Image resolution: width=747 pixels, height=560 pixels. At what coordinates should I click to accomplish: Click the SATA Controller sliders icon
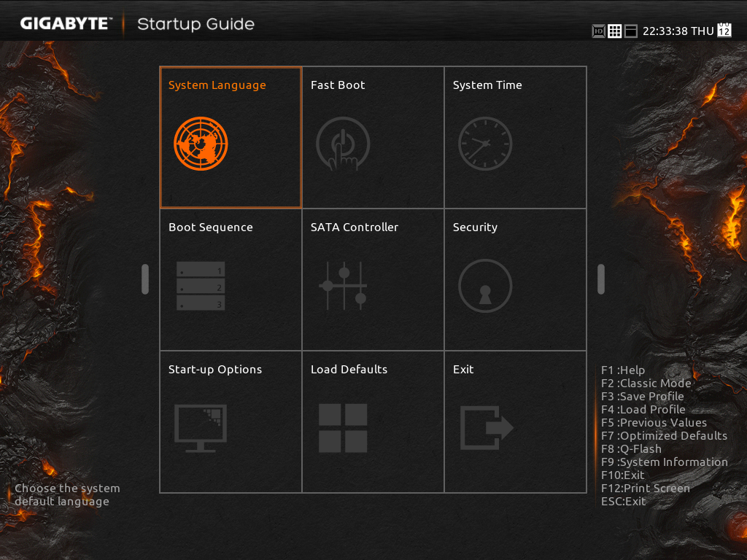click(x=343, y=286)
